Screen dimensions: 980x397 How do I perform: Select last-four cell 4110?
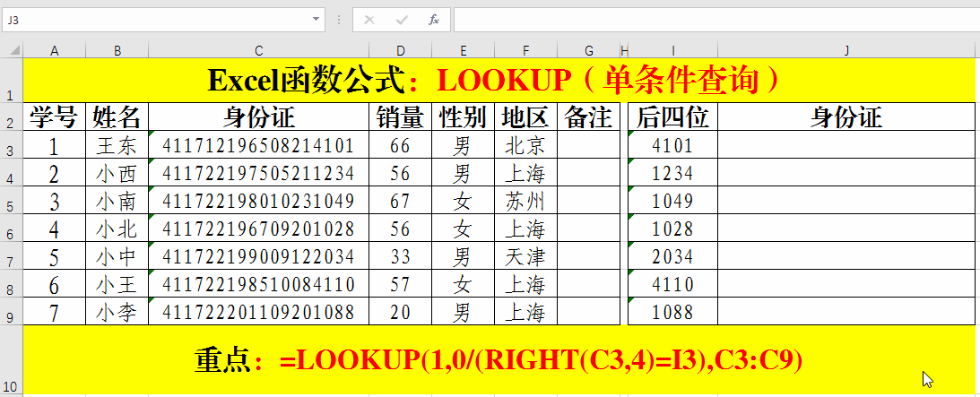(x=672, y=283)
